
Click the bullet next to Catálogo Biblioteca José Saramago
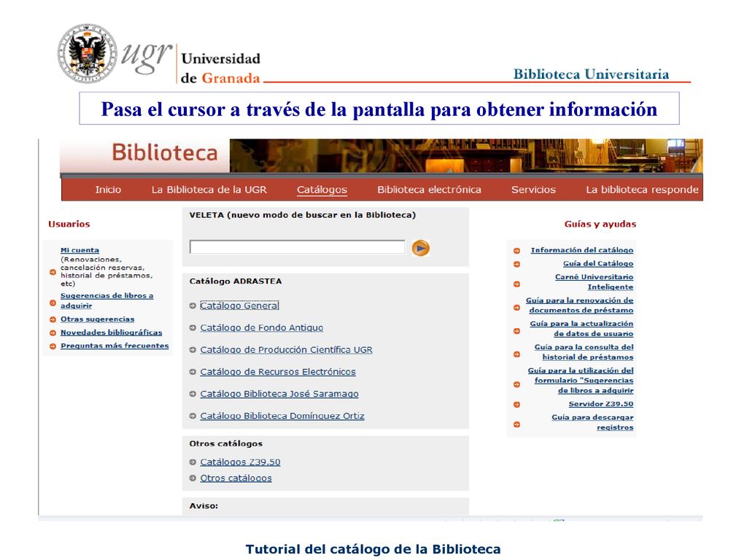click(193, 394)
